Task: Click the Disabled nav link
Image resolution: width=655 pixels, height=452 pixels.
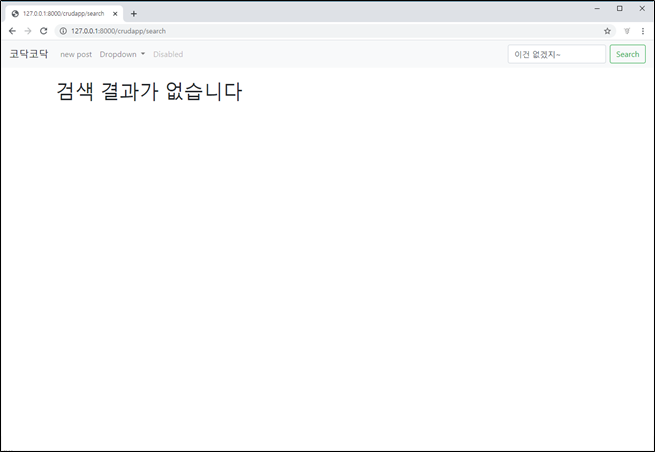Action: coord(168,54)
